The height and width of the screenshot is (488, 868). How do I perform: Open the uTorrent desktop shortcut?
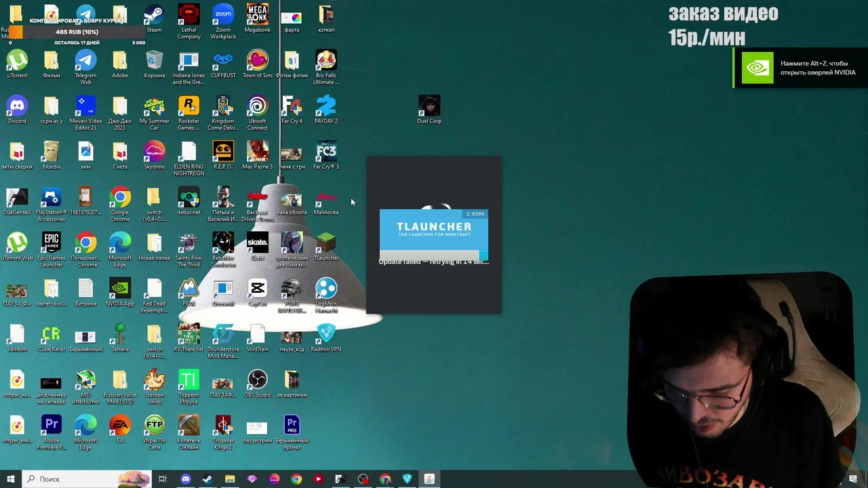(17, 64)
